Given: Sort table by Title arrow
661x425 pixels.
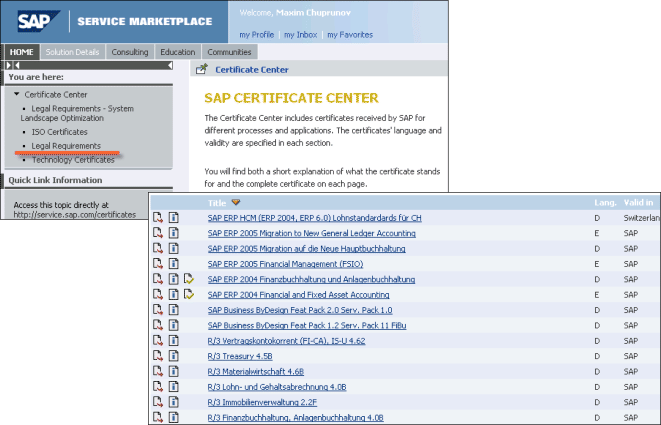Looking at the screenshot, I should click(x=236, y=202).
